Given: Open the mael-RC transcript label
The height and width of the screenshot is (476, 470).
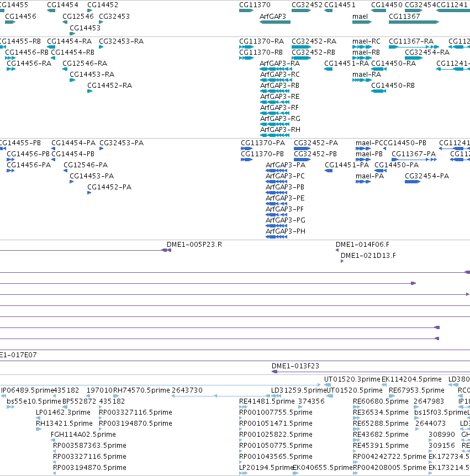Looking at the screenshot, I should pyautogui.click(x=367, y=41).
